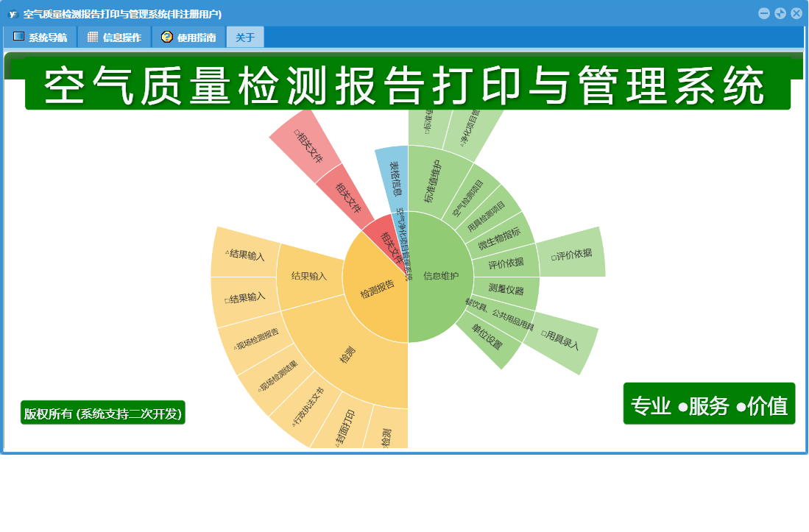Open the △行政执法文书 outer segment
Screen dimensions: 809x532
[308, 406]
